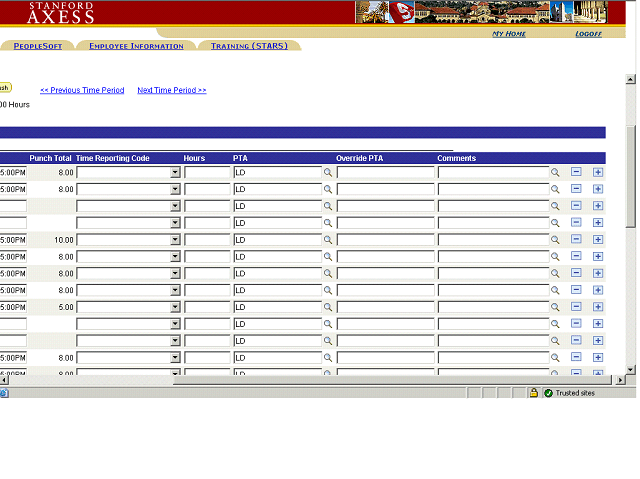640x479 pixels.
Task: Click plus icon on 5.00 total row
Action: point(598,308)
